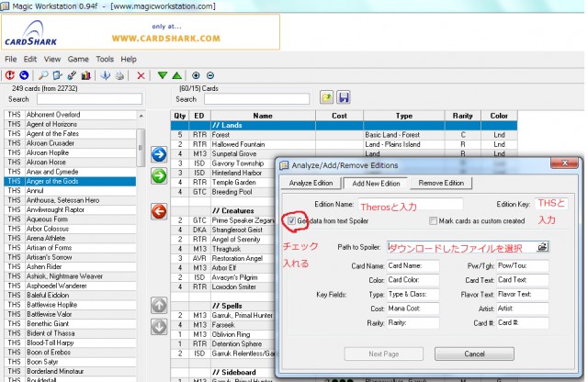
Task: Click the round plus toolbar icon
Action: (x=196, y=75)
